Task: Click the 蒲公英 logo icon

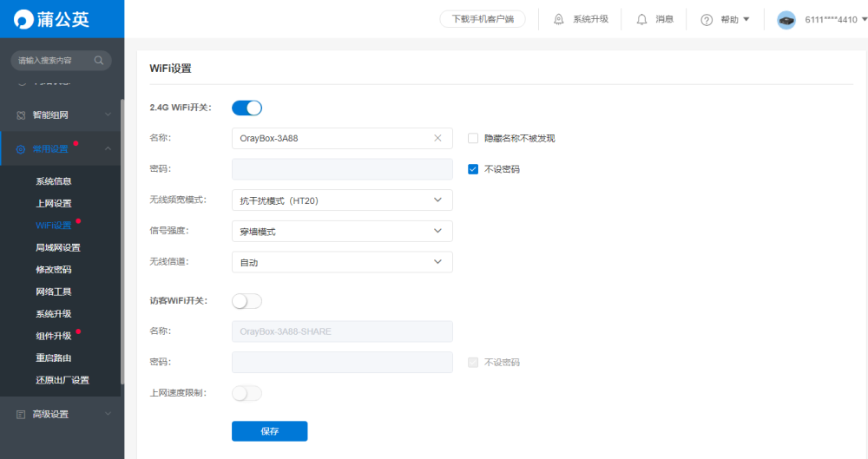Action: pyautogui.click(x=23, y=19)
